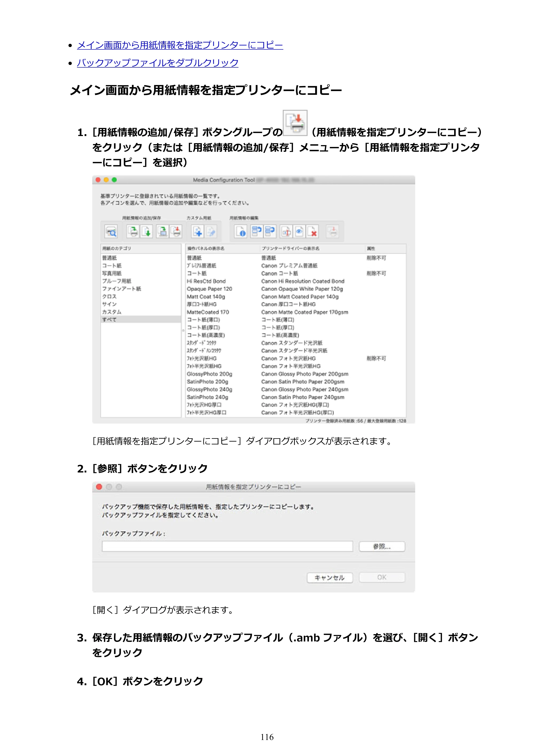Click the first printer icon with green arrow in 用紙情報の追加/保存
The height and width of the screenshot is (756, 534).
[133, 231]
